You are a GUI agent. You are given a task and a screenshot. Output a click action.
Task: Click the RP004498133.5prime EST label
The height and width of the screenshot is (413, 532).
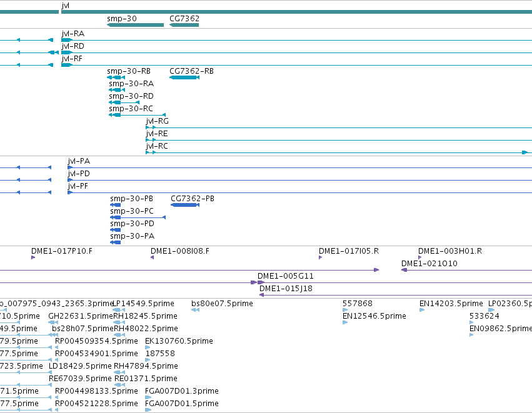96,391
